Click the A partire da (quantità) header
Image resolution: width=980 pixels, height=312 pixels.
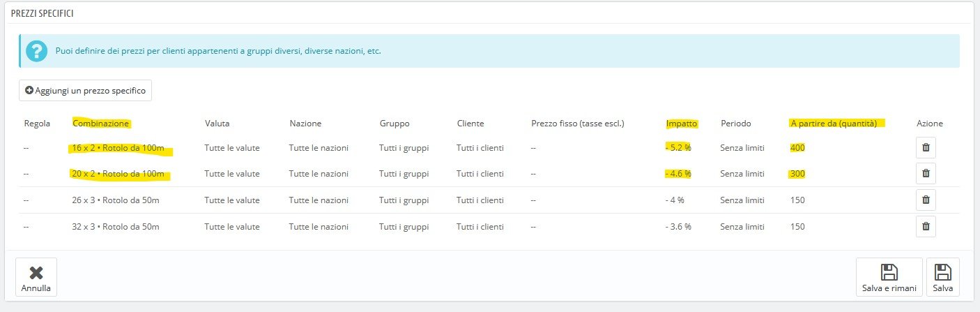pos(837,124)
